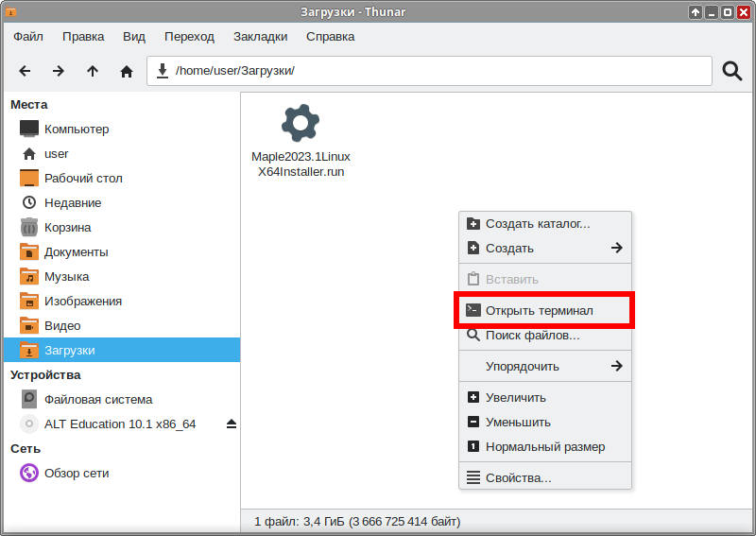Viewport: 756px width, 536px height.
Task: Go forward with the right arrow button
Action: coord(59,71)
